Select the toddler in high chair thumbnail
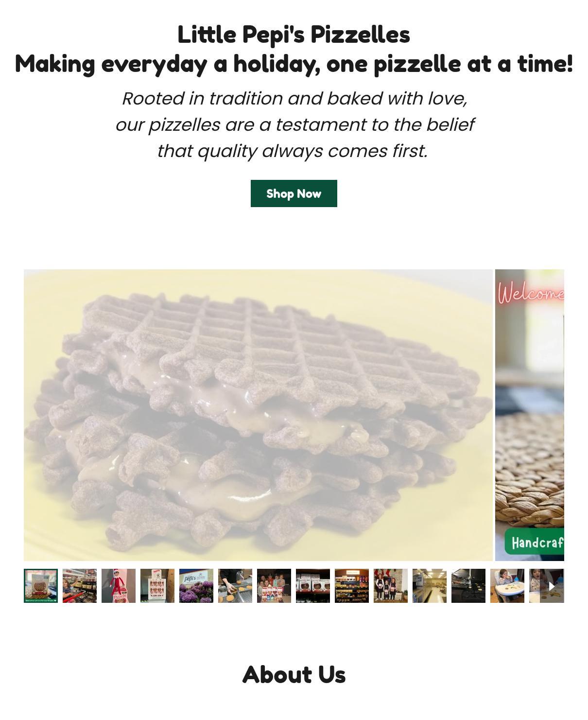Screen dimensions: 588x720 click(x=507, y=586)
